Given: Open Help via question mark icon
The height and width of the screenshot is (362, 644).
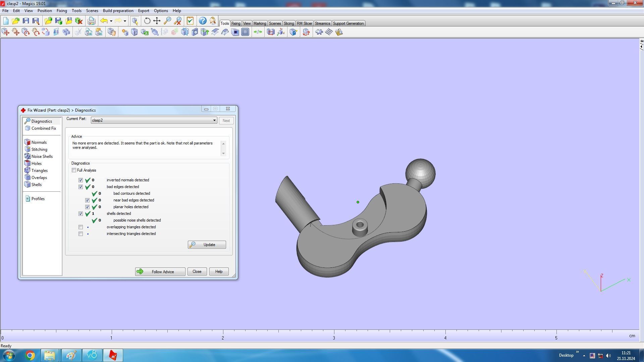Looking at the screenshot, I should [x=203, y=21].
